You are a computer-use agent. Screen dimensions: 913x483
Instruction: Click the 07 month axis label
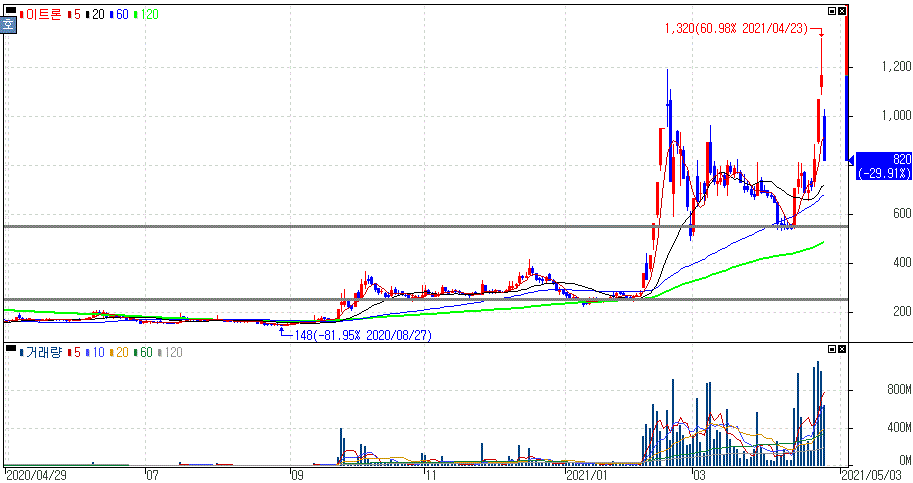(x=152, y=475)
